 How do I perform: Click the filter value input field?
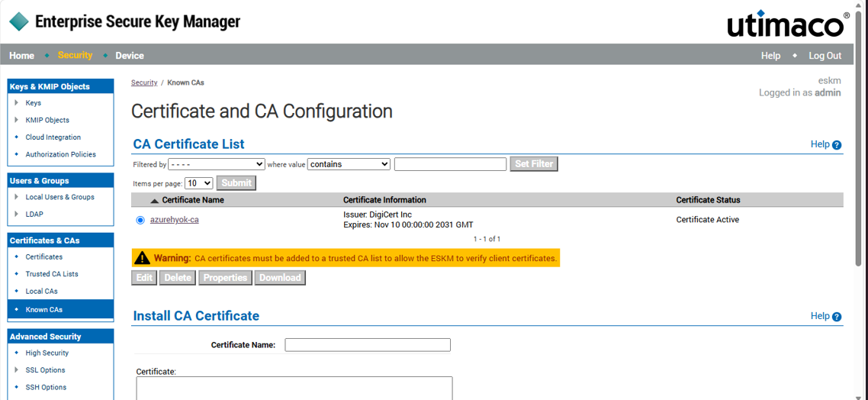[450, 165]
